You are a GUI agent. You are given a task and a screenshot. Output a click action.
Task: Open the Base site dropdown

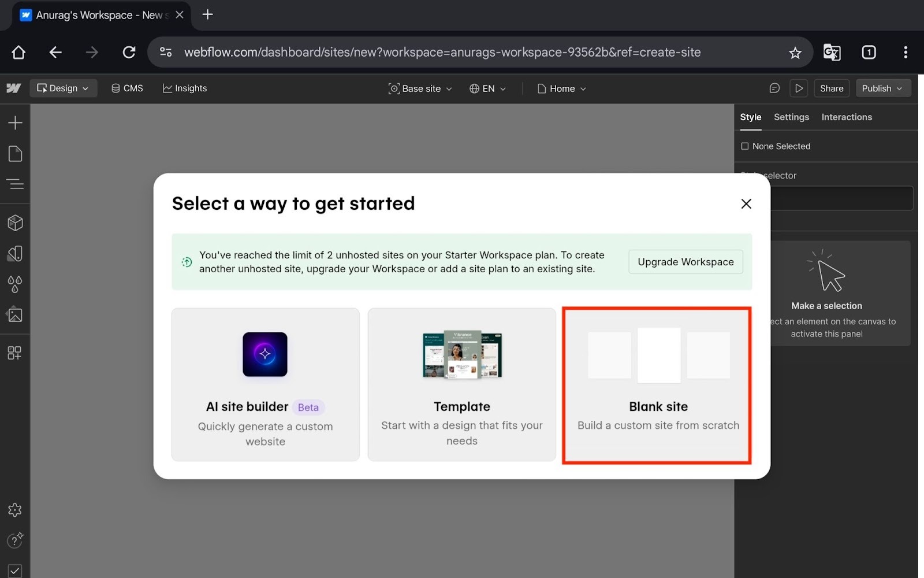point(420,88)
